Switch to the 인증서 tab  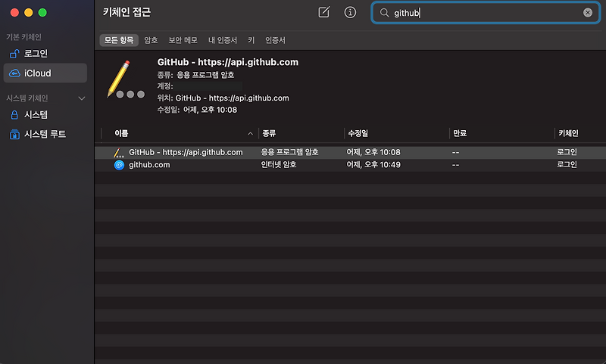point(275,40)
